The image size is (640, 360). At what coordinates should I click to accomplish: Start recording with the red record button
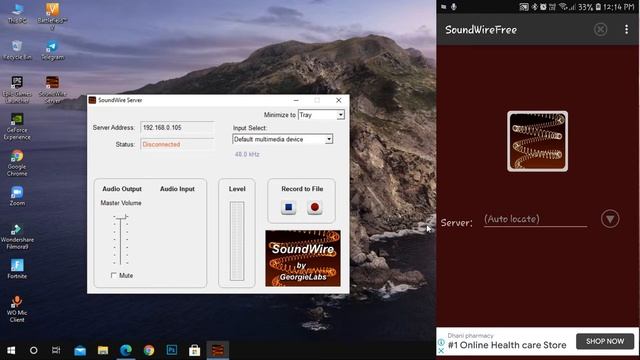[314, 207]
